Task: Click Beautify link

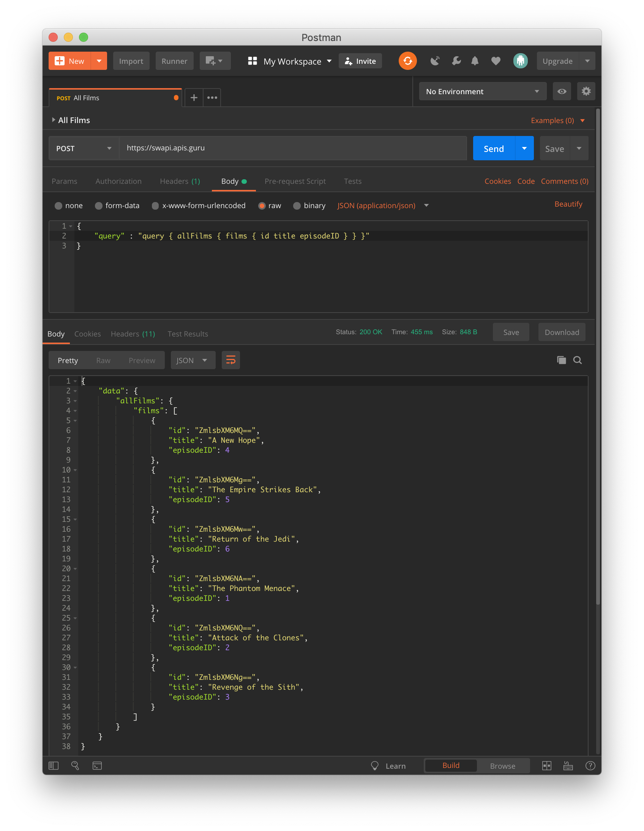Action: pyautogui.click(x=568, y=204)
